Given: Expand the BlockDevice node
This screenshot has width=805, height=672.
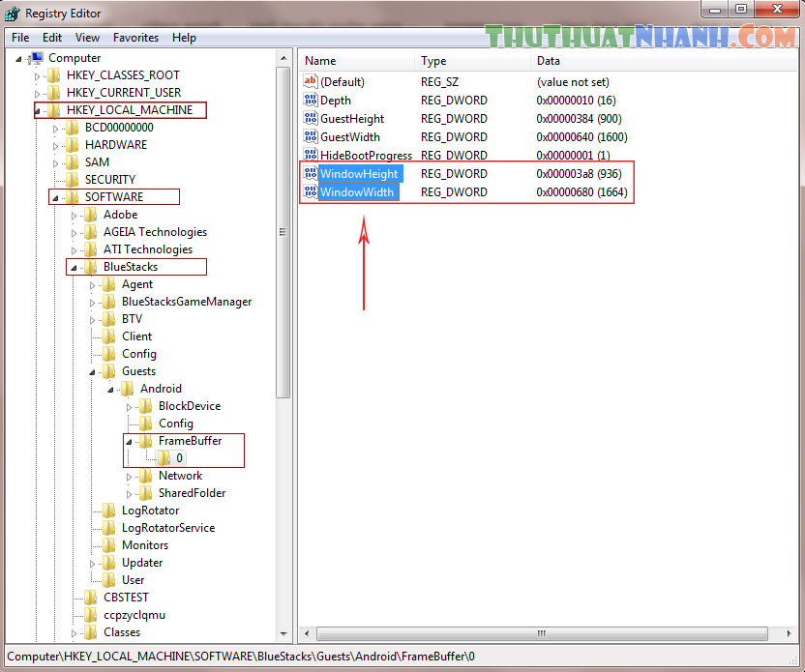Looking at the screenshot, I should [130, 407].
